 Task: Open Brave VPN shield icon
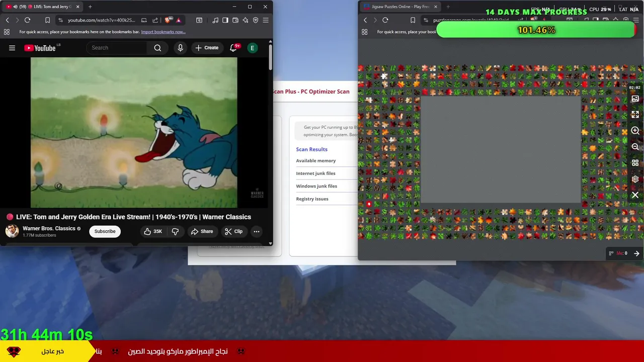click(256, 20)
